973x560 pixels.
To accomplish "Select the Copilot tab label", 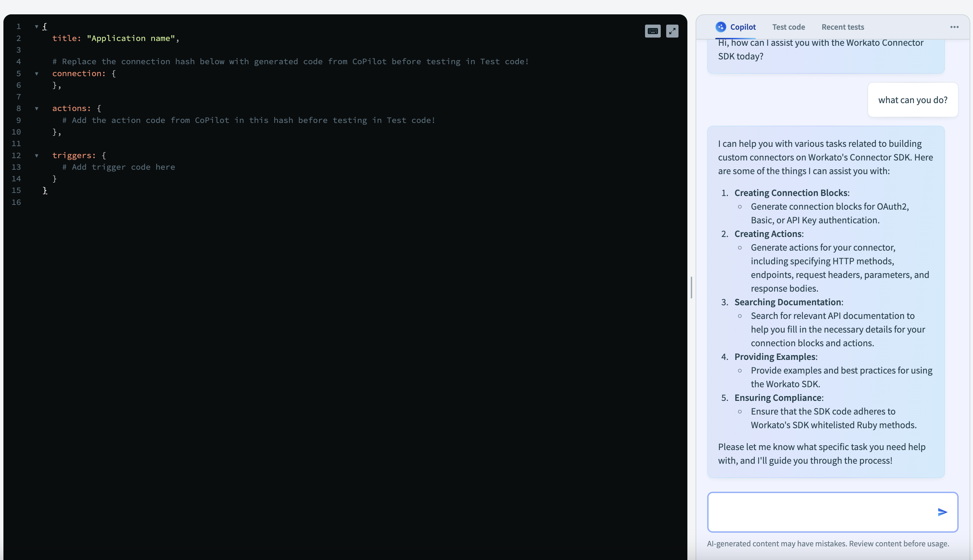I will pos(742,27).
